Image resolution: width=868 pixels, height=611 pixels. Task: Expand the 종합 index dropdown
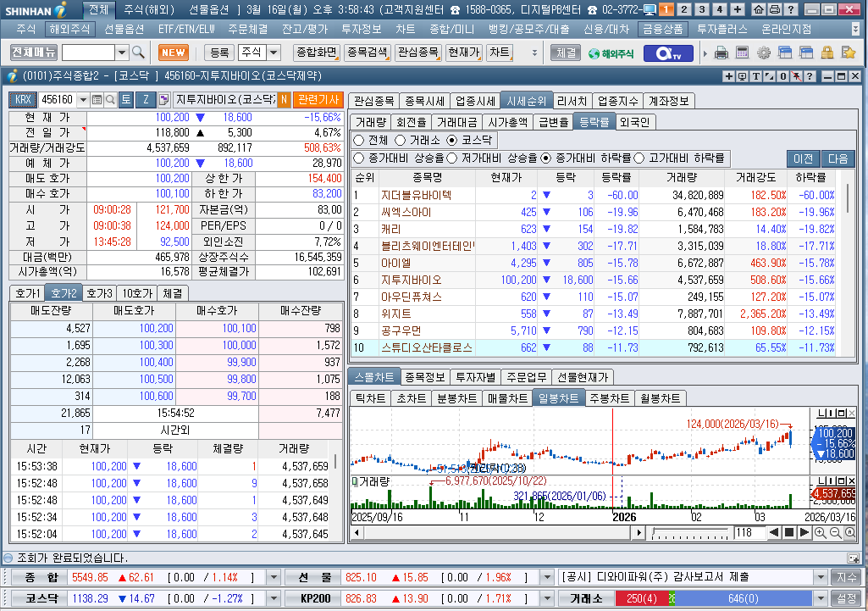click(x=274, y=577)
